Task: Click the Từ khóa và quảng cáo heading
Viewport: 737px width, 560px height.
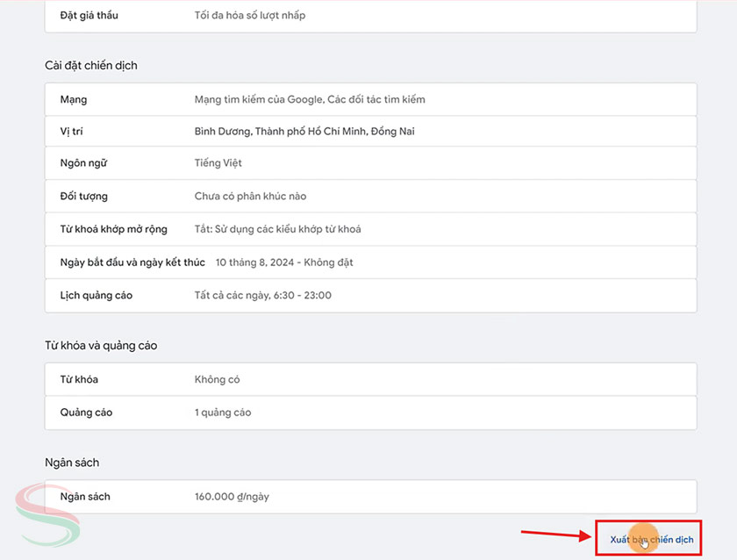Action: 101,346
